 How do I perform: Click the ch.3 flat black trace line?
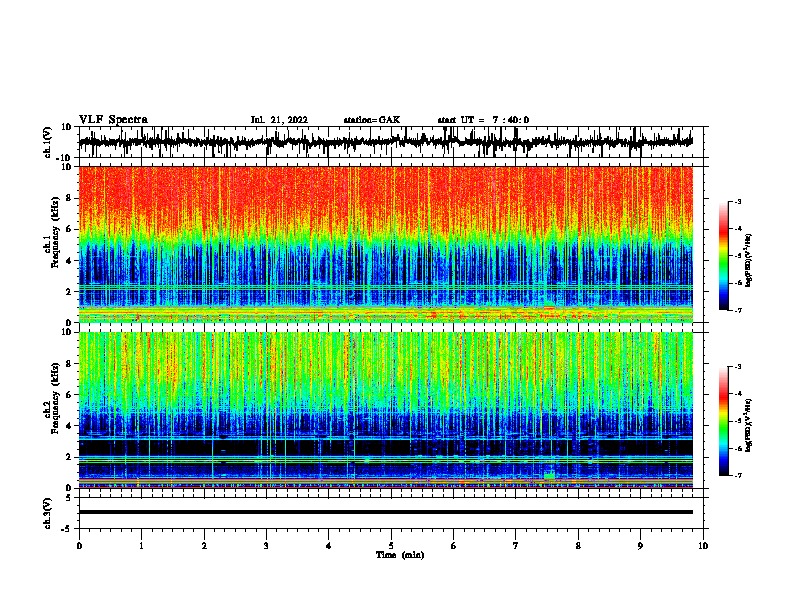tap(385, 512)
